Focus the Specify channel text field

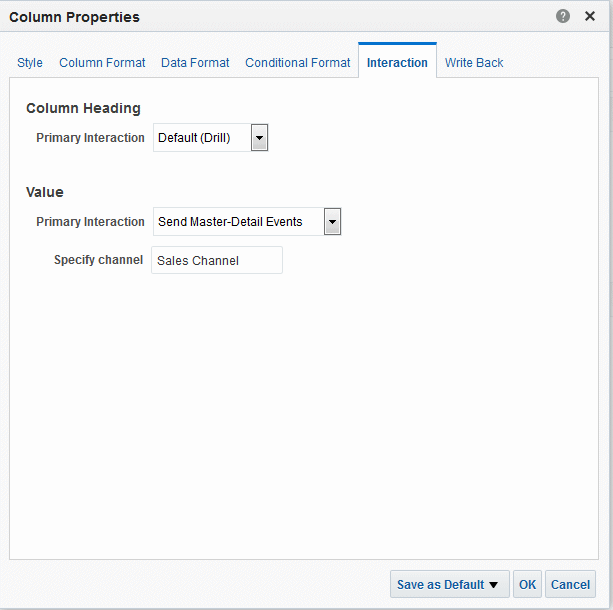point(217,260)
